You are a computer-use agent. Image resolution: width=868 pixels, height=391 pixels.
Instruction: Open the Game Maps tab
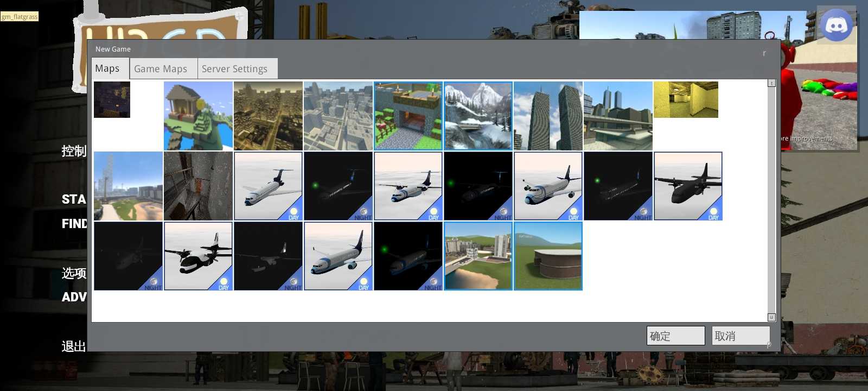[161, 69]
